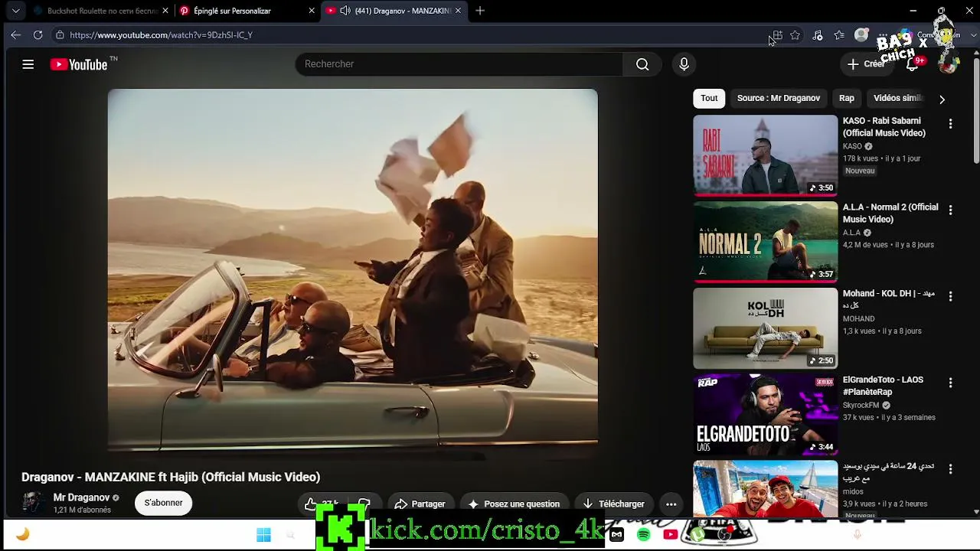Open options for KASO Rabi Sabarni video
The image size is (980, 551).
[x=950, y=124]
